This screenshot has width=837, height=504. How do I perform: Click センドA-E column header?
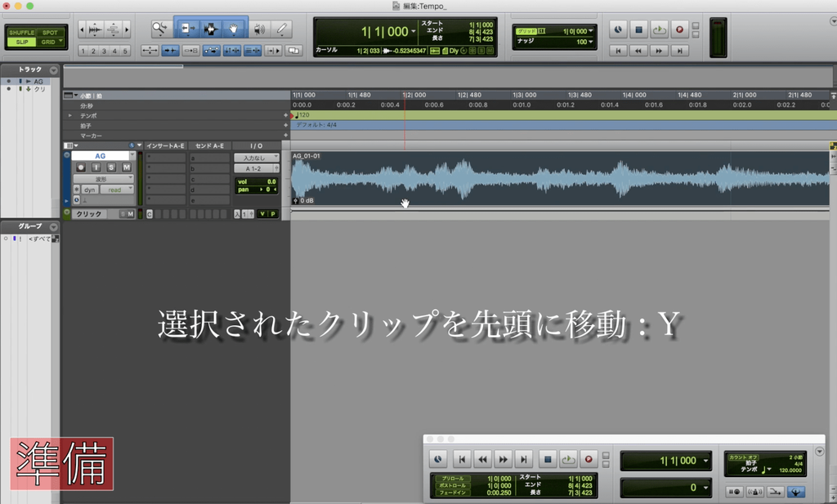[210, 145]
